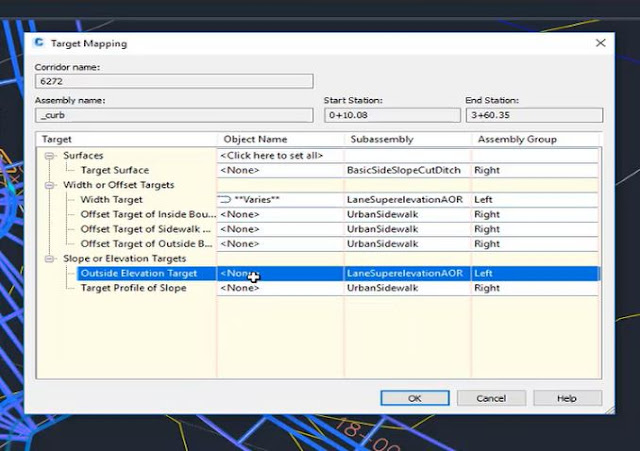Click the Object Name column header
The height and width of the screenshot is (451, 640).
coord(280,139)
